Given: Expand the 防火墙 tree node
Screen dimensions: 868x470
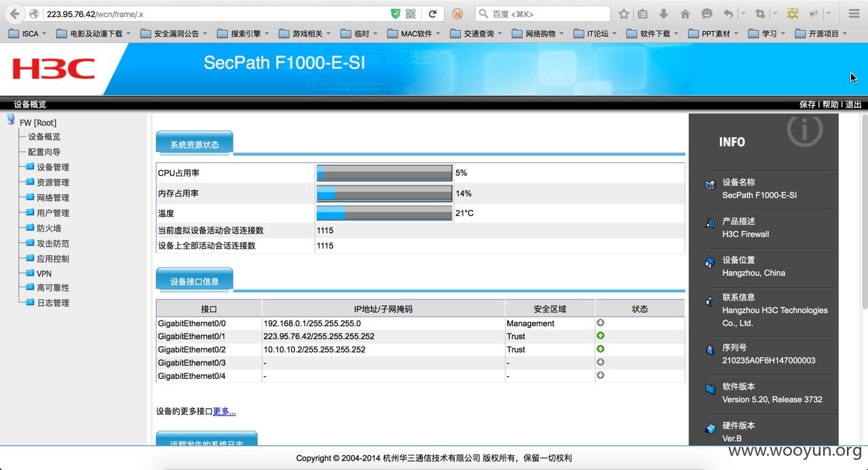Looking at the screenshot, I should (x=30, y=228).
